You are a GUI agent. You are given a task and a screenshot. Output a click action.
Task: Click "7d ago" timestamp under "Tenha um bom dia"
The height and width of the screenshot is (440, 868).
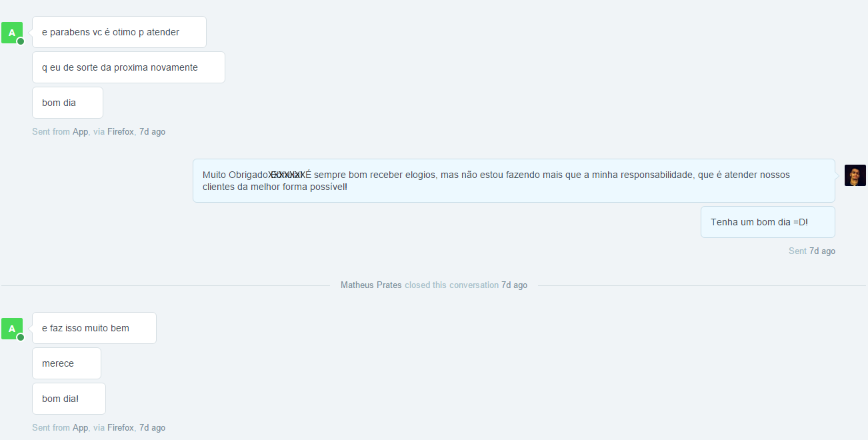(x=822, y=251)
